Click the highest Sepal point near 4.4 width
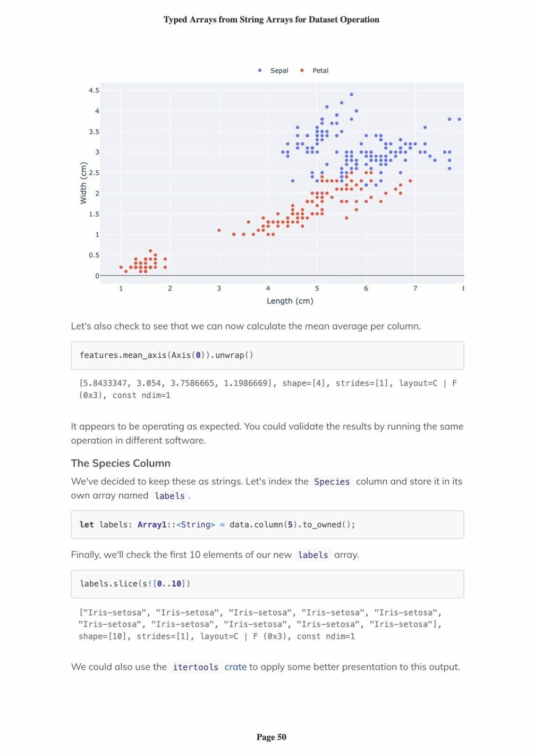This screenshot has height=756, width=534. pyautogui.click(x=351, y=95)
